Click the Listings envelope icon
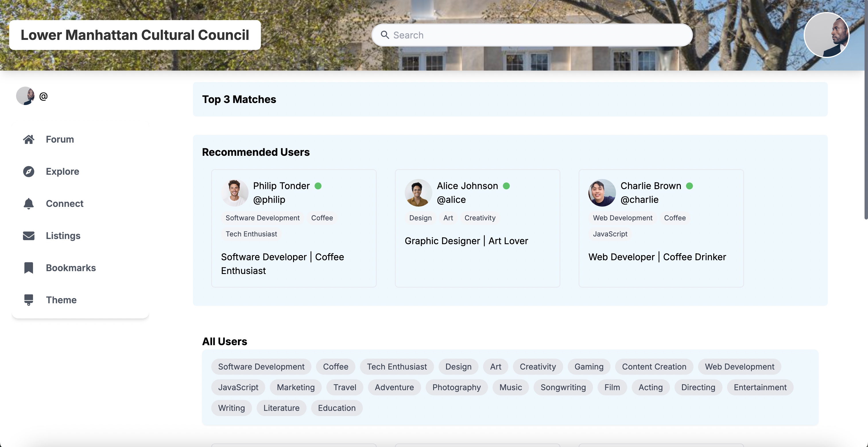This screenshot has height=447, width=868. [29, 236]
